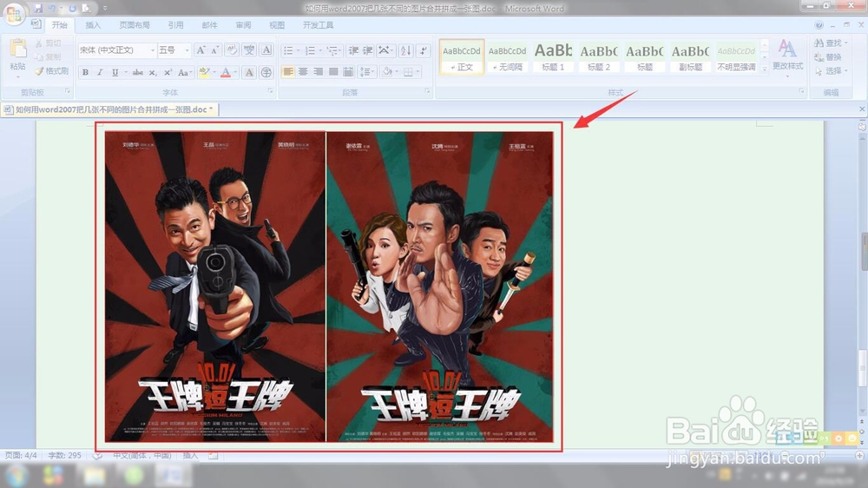Viewport: 868px width, 488px height.
Task: Open the Office button menu
Action: point(13,13)
